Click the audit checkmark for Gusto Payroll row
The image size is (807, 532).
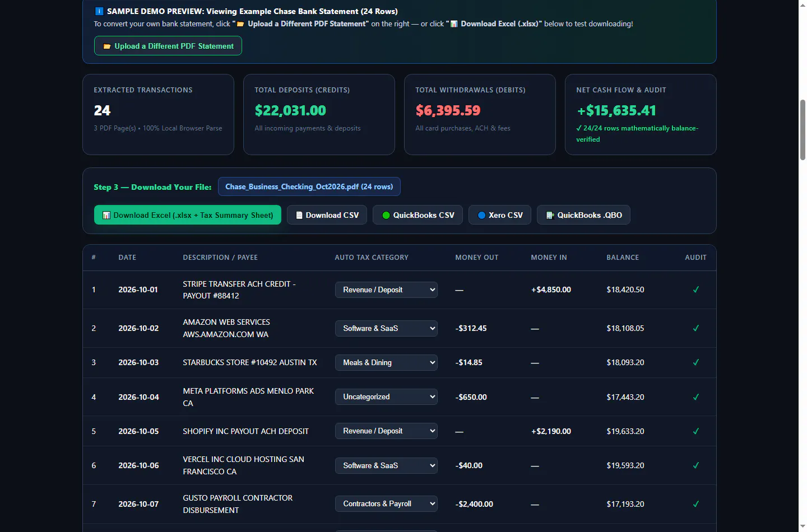pos(696,504)
